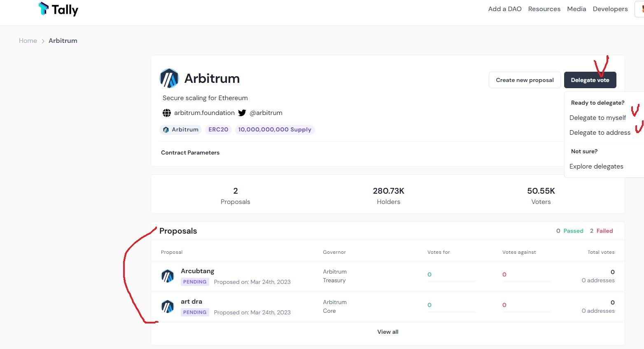Click Arcubtang votes-against progress bar
Viewport: 644px width, 349px height.
coord(527,281)
